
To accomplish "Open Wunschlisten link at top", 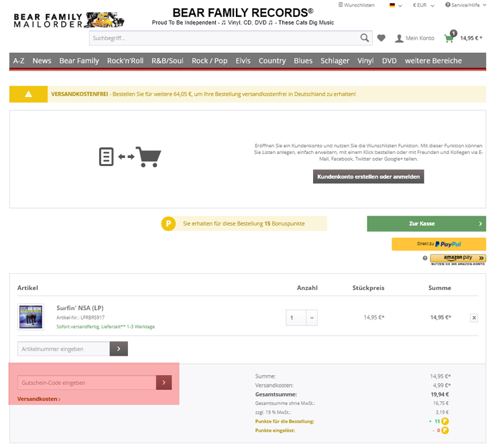I will (357, 5).
